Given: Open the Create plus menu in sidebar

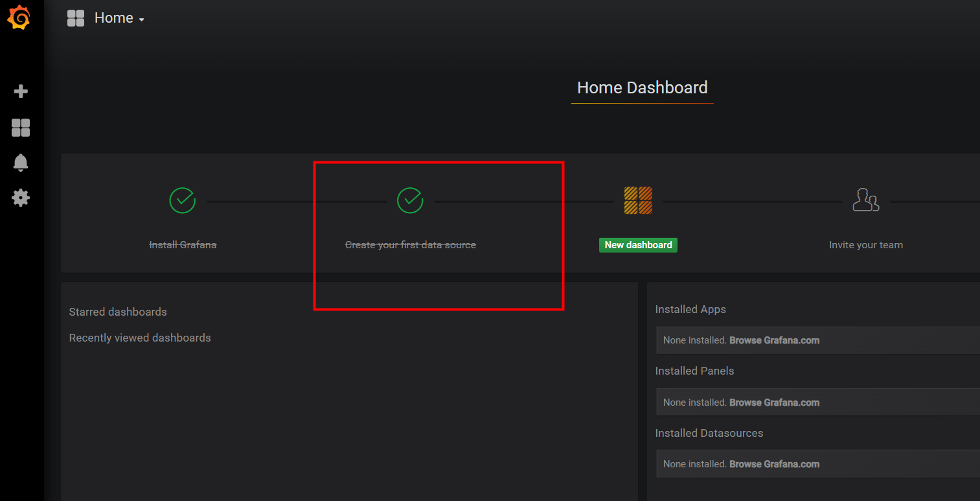Looking at the screenshot, I should pos(21,91).
